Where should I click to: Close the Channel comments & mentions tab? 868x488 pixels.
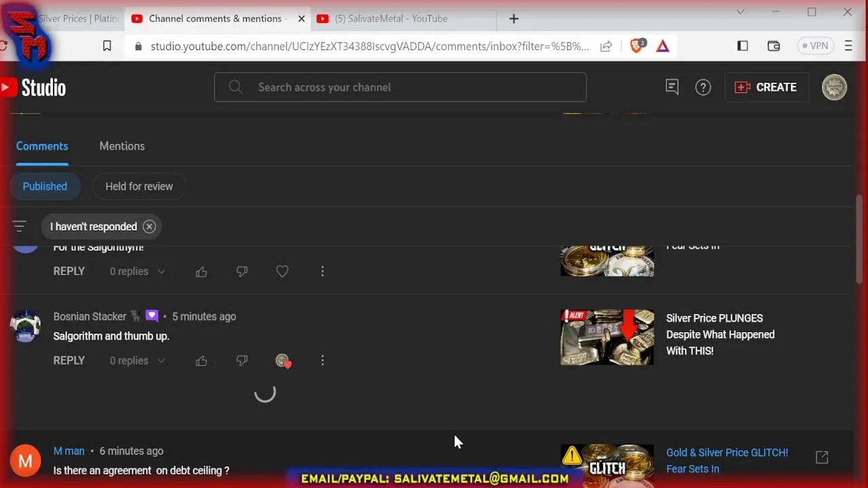click(302, 19)
